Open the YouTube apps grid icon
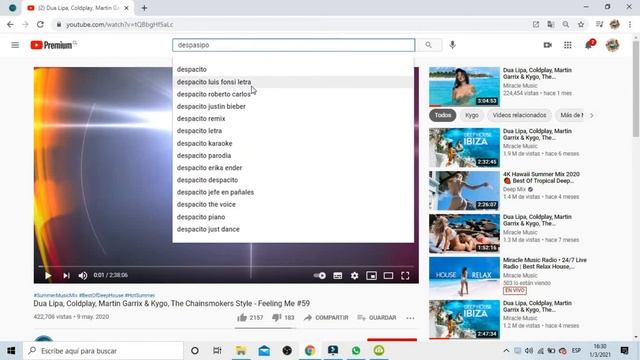The height and width of the screenshot is (360, 640). pos(568,45)
